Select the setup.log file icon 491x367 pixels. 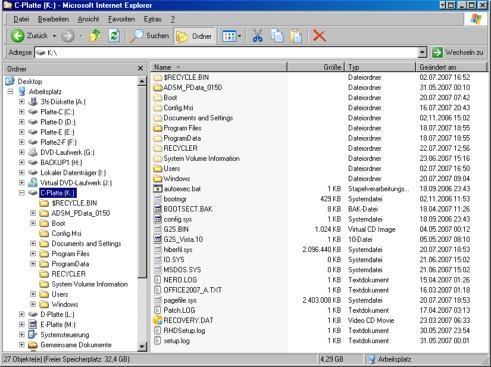(157, 341)
